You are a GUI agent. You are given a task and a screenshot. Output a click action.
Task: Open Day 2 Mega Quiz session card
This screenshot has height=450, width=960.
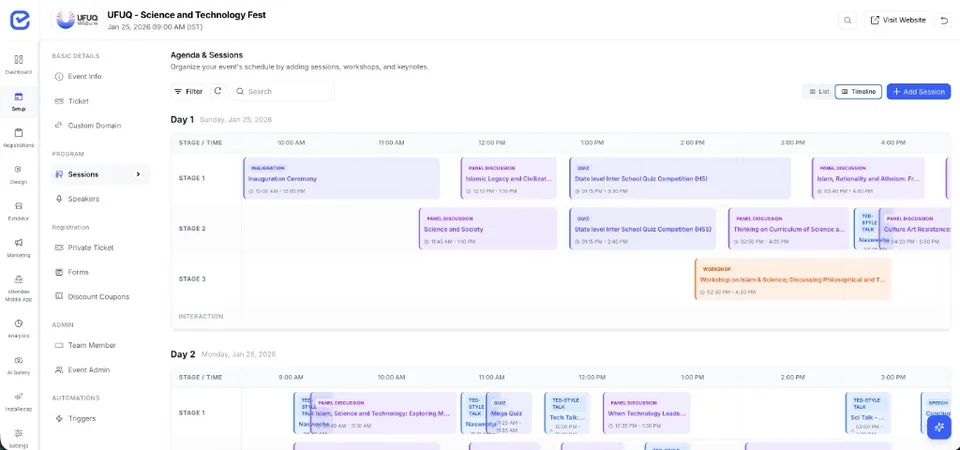509,413
